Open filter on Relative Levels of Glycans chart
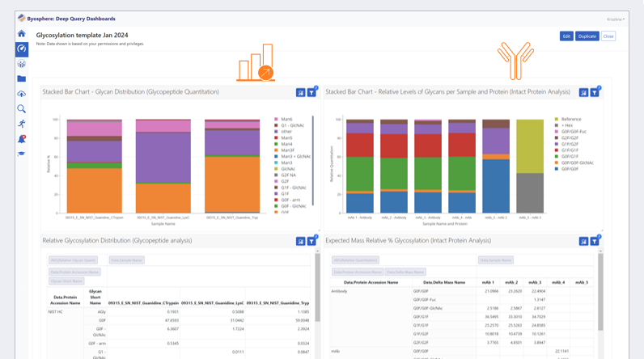 pos(595,93)
